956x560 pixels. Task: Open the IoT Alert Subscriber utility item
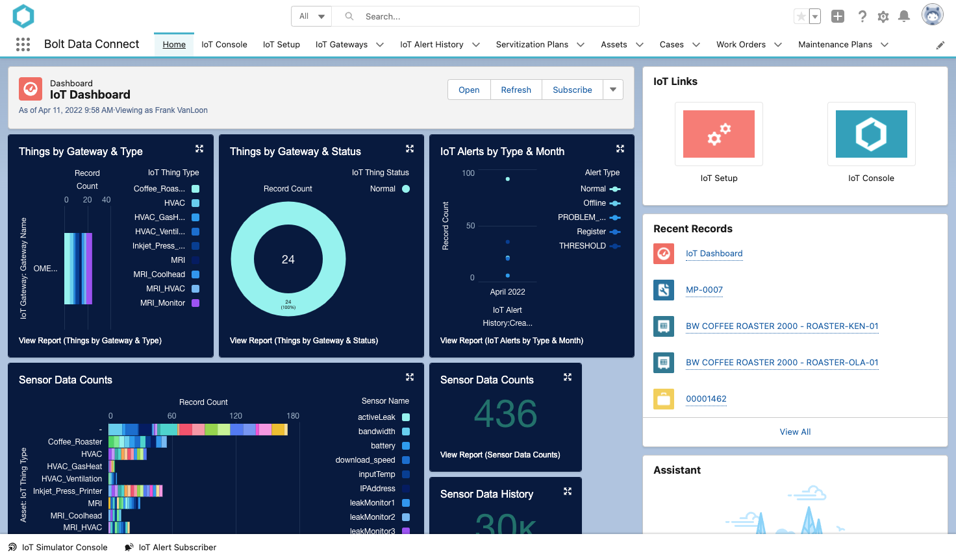coord(171,547)
